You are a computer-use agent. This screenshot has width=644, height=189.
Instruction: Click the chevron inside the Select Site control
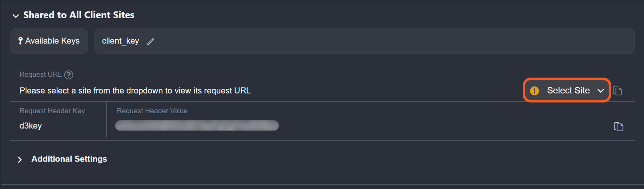pyautogui.click(x=601, y=91)
